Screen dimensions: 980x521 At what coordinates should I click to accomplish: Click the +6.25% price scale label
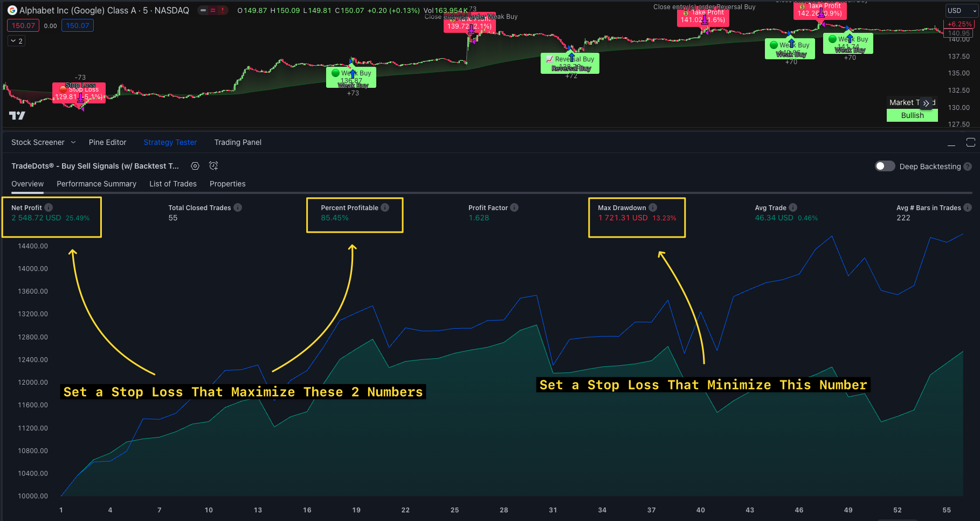point(960,24)
